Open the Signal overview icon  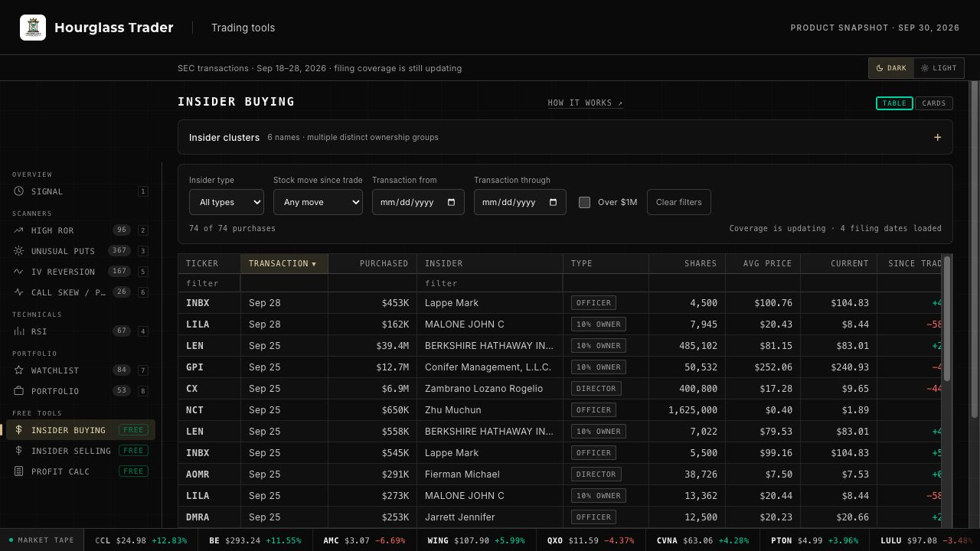click(x=18, y=191)
